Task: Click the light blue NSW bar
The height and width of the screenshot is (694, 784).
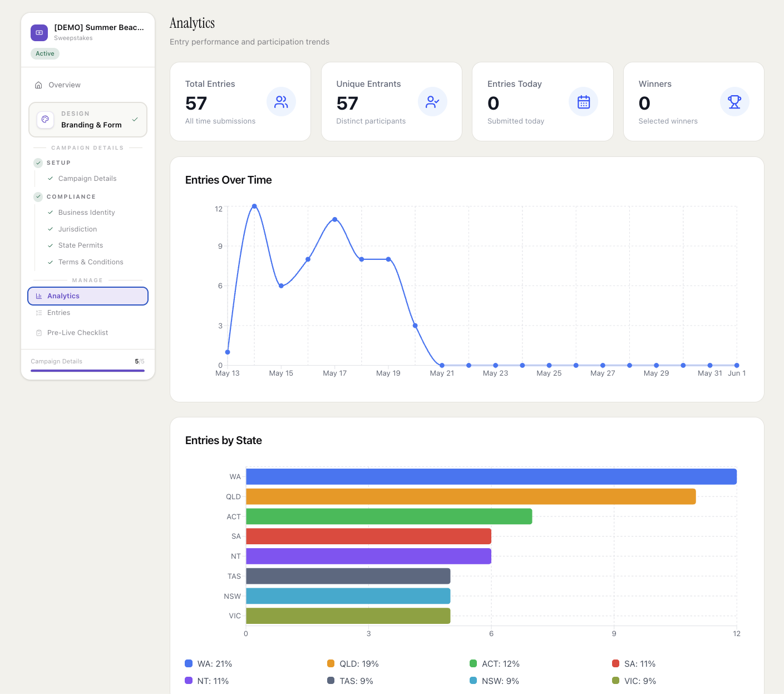Action: (x=348, y=596)
